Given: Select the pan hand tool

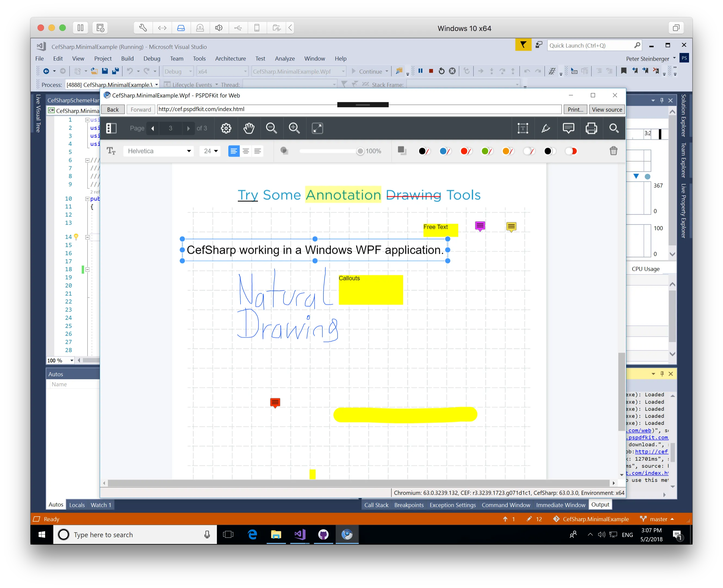Looking at the screenshot, I should tap(249, 128).
